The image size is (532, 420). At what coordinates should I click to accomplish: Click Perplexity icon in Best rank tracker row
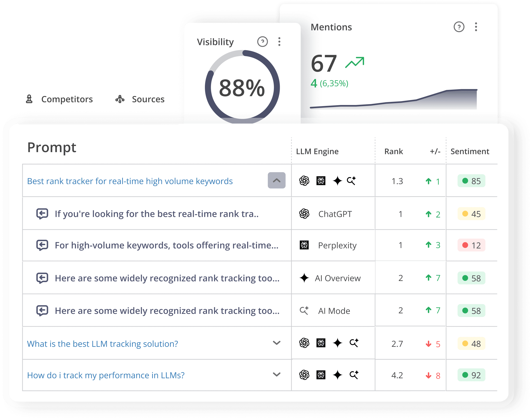[321, 181]
